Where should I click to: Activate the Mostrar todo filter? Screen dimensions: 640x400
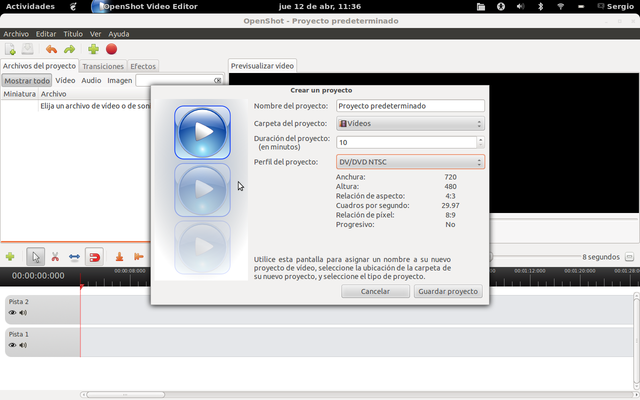27,80
